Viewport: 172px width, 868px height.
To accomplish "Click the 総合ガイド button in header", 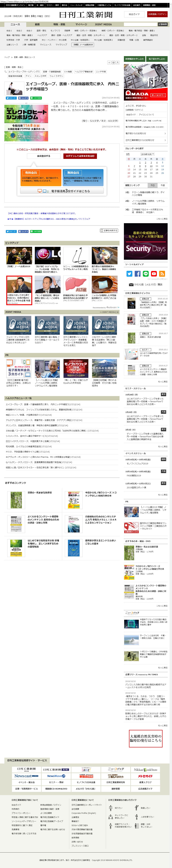I will (134, 14).
